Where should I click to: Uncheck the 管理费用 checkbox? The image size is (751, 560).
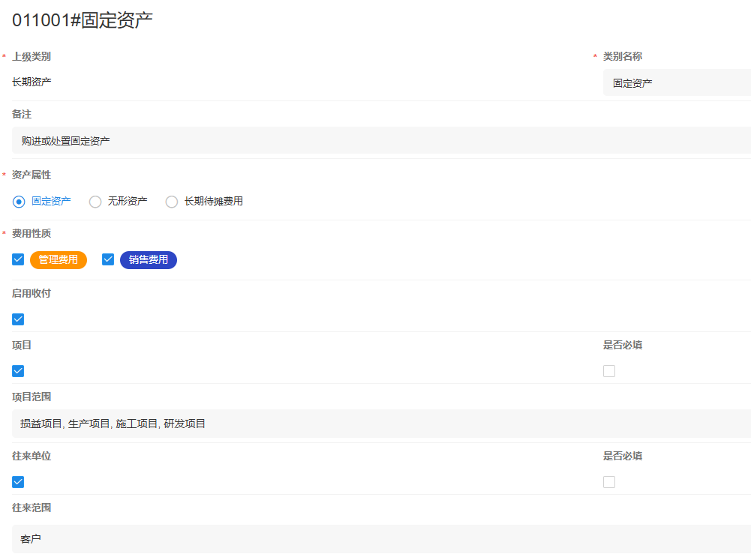pos(19,260)
